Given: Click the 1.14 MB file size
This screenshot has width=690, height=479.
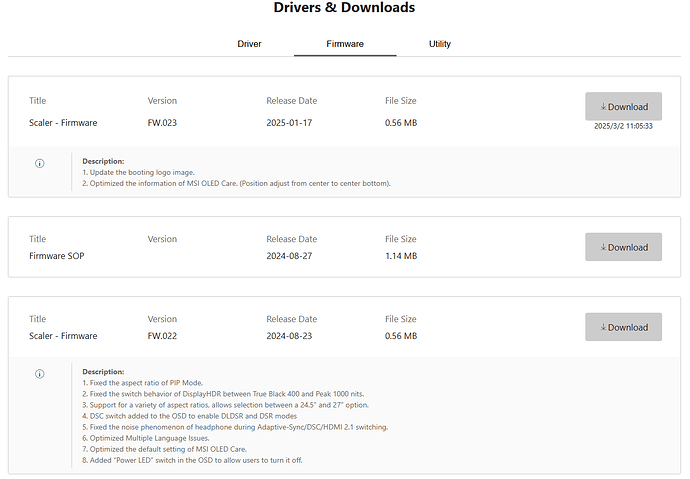Looking at the screenshot, I should click(x=401, y=256).
